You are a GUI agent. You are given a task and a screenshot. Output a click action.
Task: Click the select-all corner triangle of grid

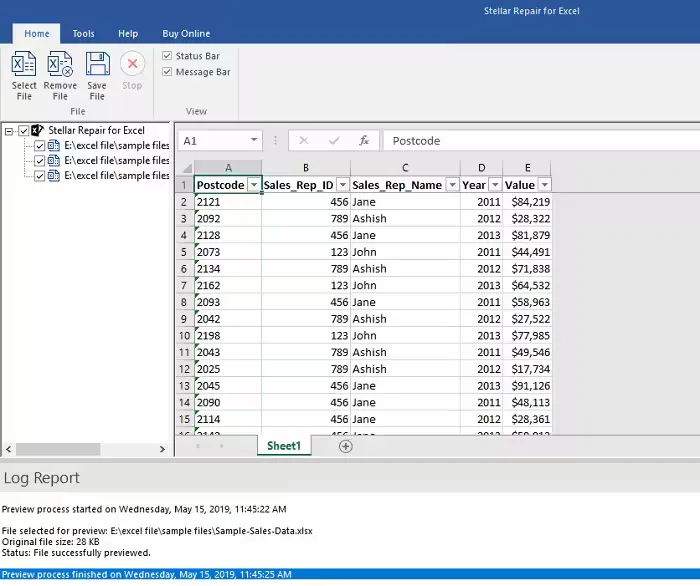coord(187,168)
